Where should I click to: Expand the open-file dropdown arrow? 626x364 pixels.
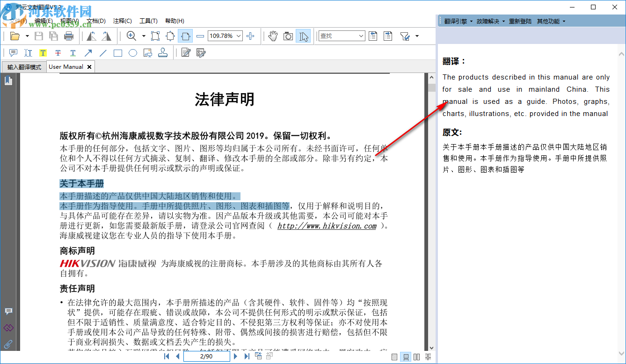(27, 36)
